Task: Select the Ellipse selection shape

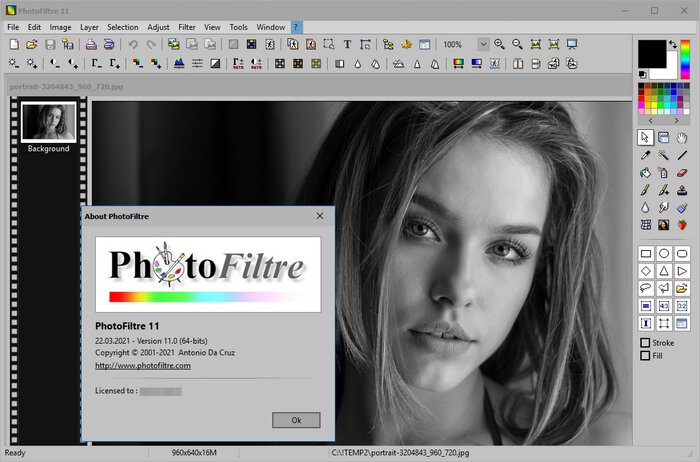Action: pyautogui.click(x=664, y=253)
